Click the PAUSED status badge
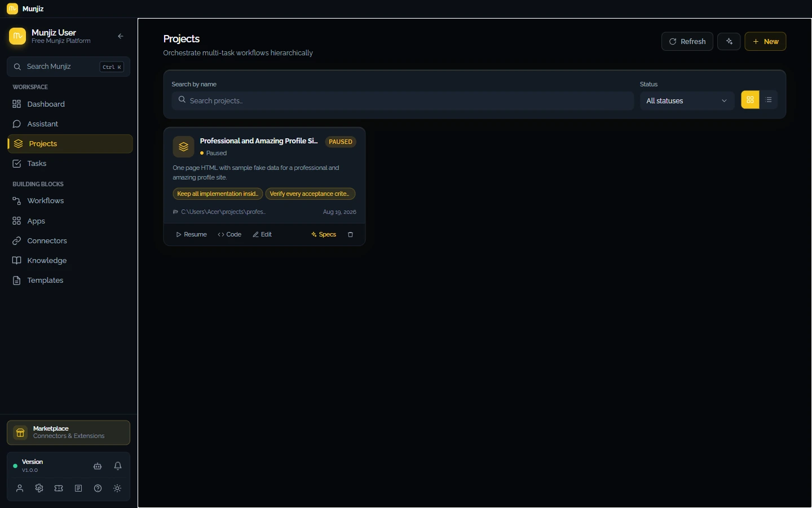 [341, 142]
